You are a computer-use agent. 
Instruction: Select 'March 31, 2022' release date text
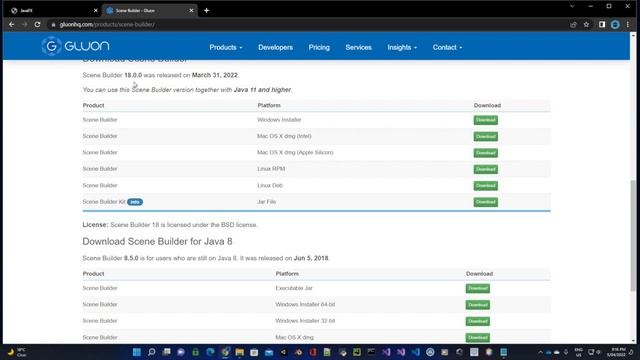215,75
